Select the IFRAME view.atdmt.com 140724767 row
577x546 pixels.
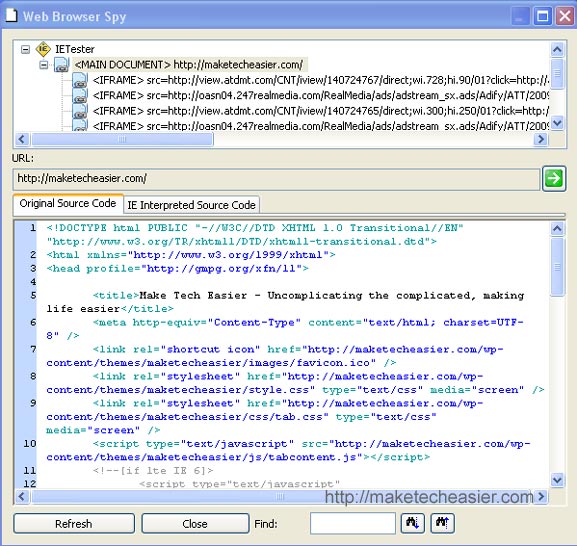click(x=320, y=80)
